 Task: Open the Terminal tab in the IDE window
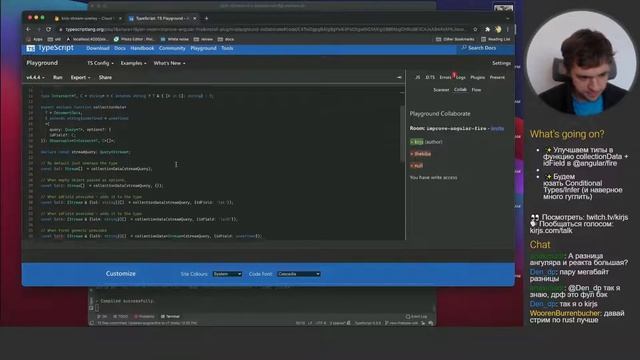click(170, 316)
